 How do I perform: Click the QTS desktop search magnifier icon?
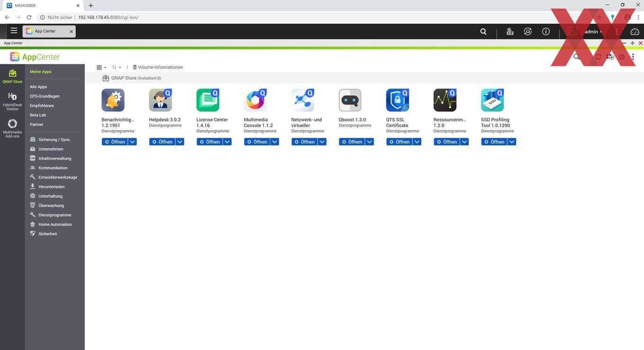point(483,32)
